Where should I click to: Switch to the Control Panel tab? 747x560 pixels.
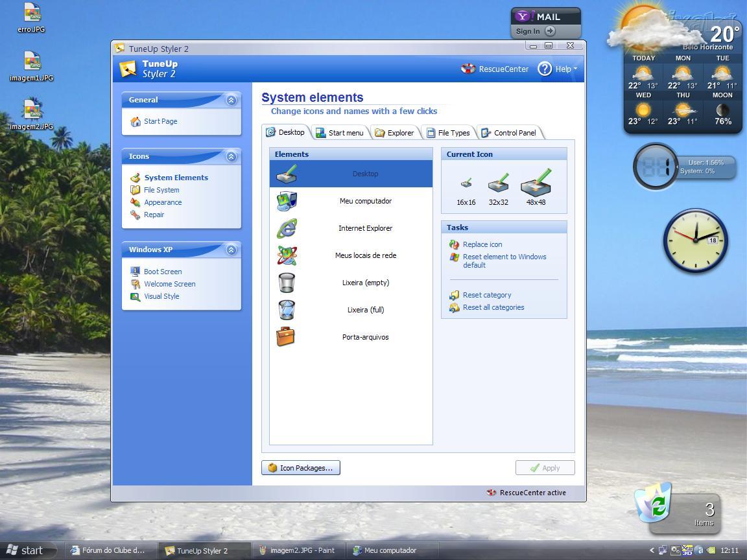[x=509, y=133]
